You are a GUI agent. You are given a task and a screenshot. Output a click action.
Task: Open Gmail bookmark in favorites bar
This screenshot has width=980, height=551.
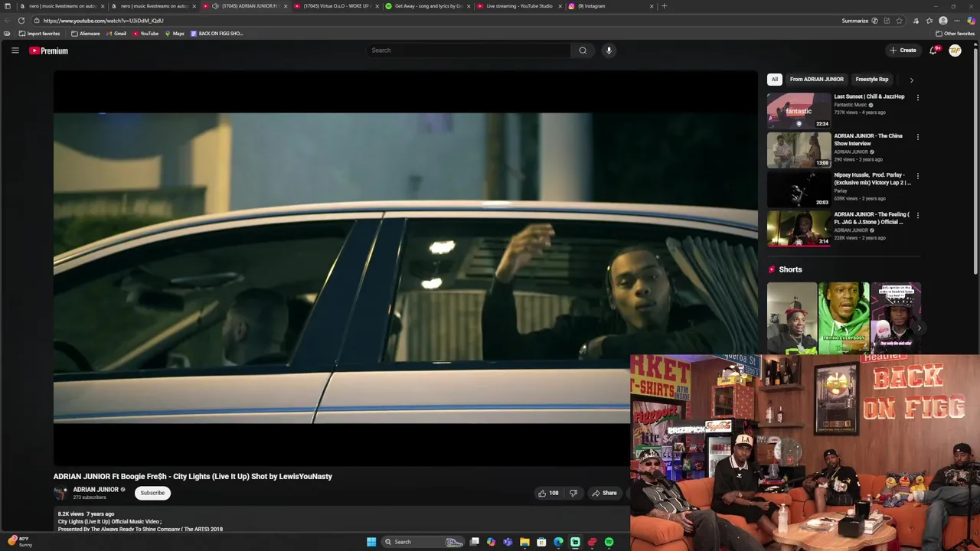pos(116,34)
